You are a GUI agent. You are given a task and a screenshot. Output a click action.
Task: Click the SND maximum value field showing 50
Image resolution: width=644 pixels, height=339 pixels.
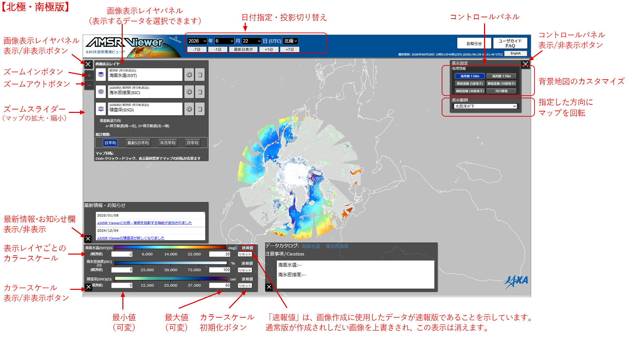click(x=220, y=286)
